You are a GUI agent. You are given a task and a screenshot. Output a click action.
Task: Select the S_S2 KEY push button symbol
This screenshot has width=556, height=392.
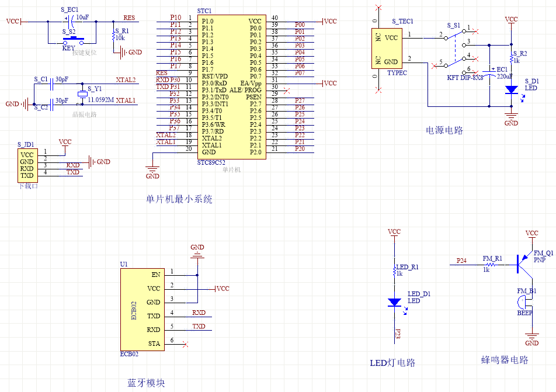[x=74, y=40]
